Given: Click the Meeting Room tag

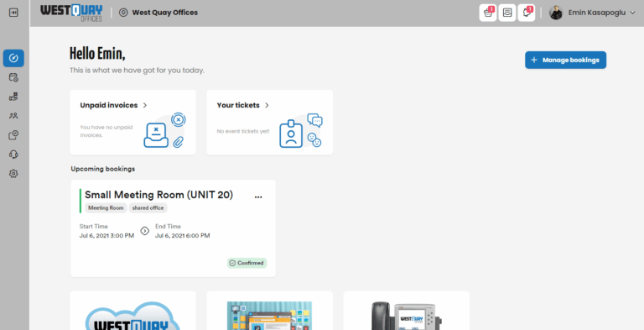Looking at the screenshot, I should pos(106,207).
